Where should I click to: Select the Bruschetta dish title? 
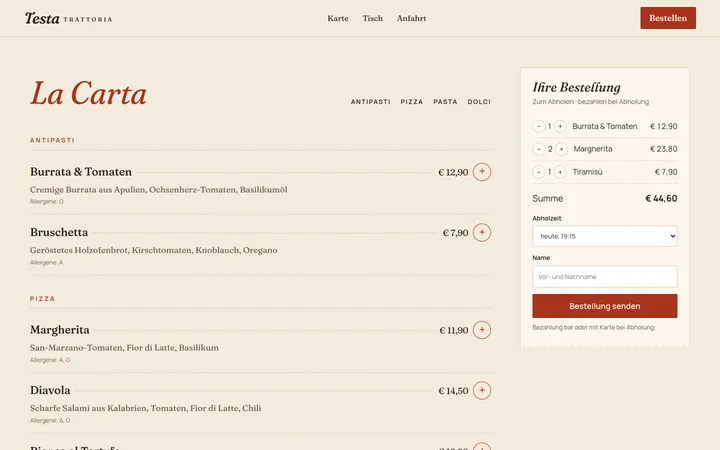(x=59, y=232)
